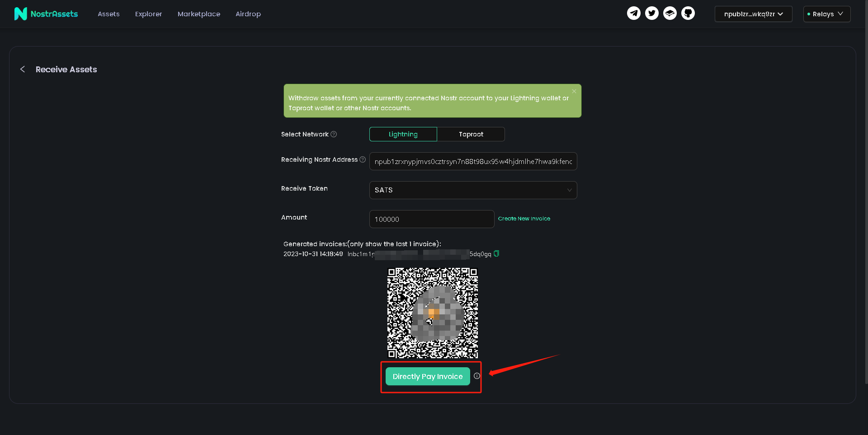Screen dimensions: 868x435
Task: Click the page vertical scrollbar
Action: 866,192
